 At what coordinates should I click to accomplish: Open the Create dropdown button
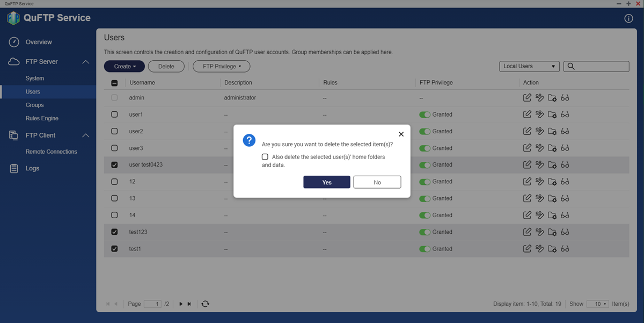point(125,66)
